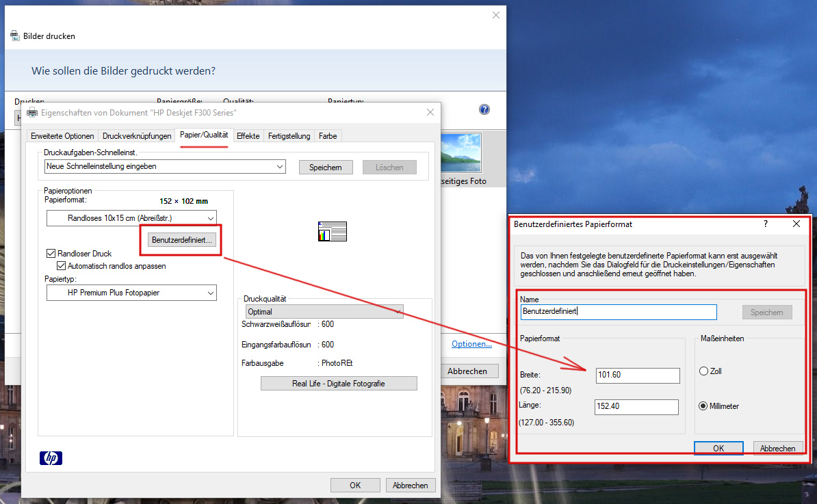Click the Eingangsfarbauflösung value 600

tap(328, 345)
